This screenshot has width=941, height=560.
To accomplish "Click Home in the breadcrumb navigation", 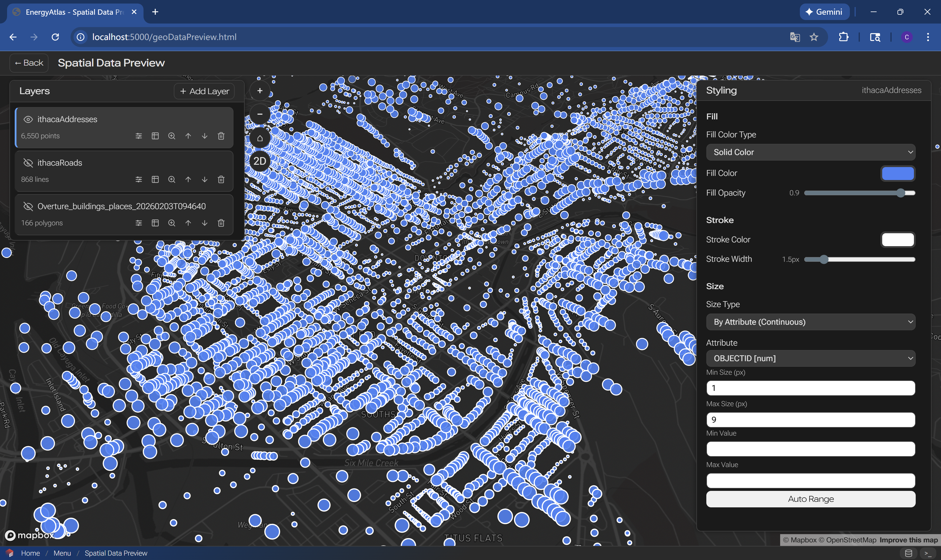I will 31,553.
